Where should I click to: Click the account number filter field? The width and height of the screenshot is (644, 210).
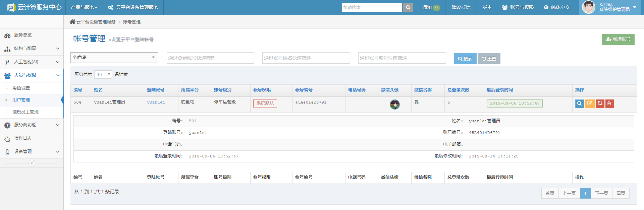coord(402,58)
